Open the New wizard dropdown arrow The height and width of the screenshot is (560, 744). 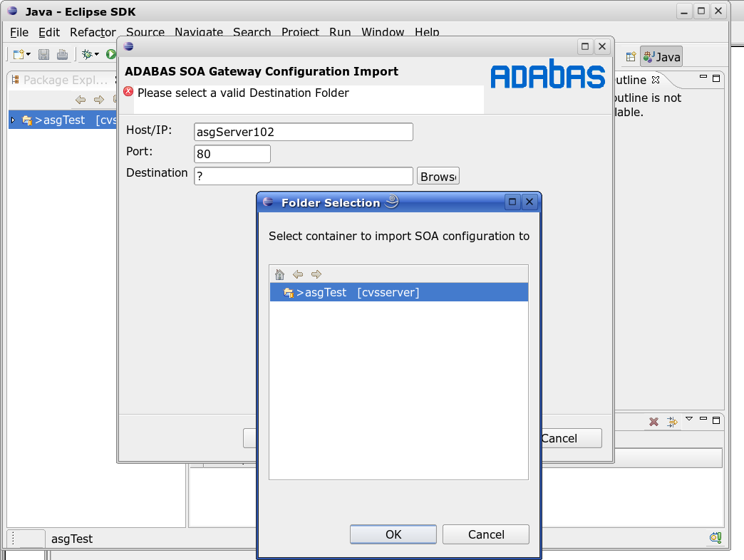[x=29, y=55]
